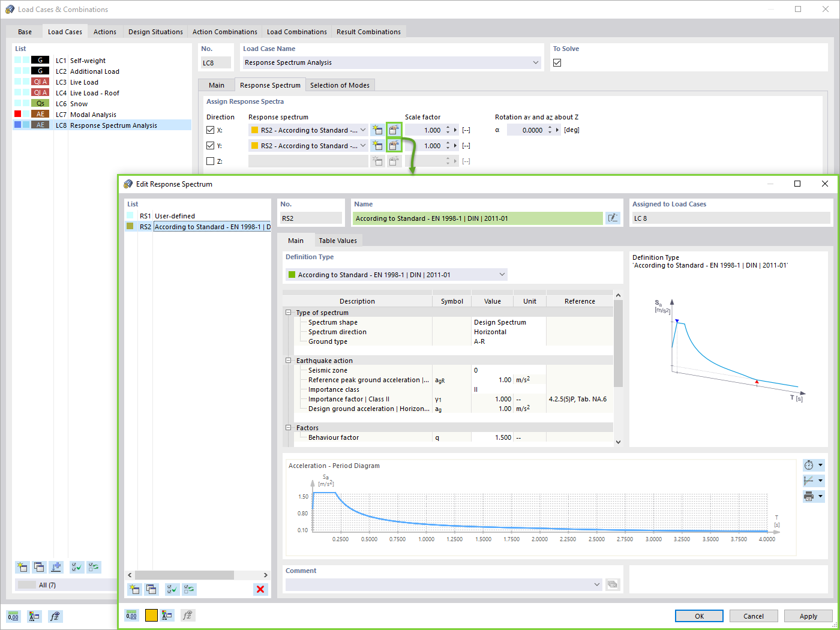Invert selection in the load cases list
This screenshot has height=630, width=840.
pyautogui.click(x=94, y=567)
